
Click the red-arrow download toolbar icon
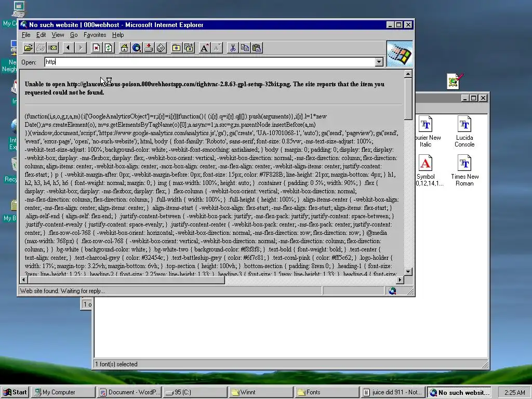[x=149, y=48]
